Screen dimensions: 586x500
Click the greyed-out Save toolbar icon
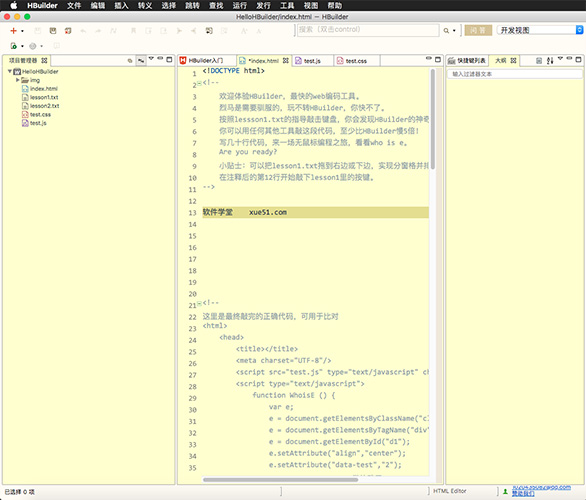[x=38, y=31]
